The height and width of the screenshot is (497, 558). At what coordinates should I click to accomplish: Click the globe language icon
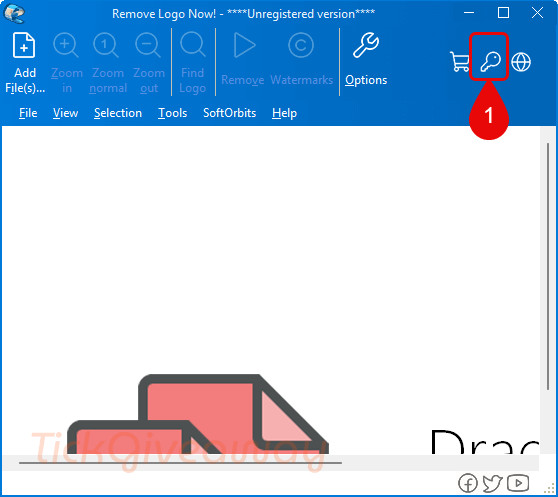tap(521, 62)
